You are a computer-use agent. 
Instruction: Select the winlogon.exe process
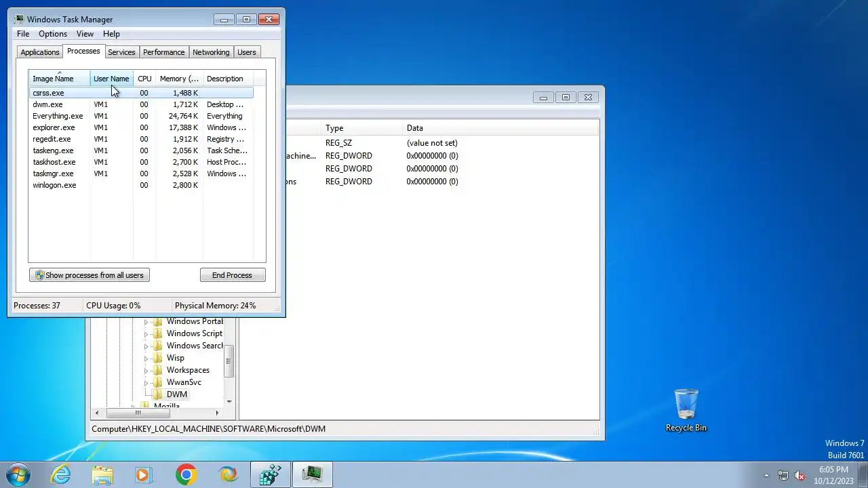(x=141, y=185)
